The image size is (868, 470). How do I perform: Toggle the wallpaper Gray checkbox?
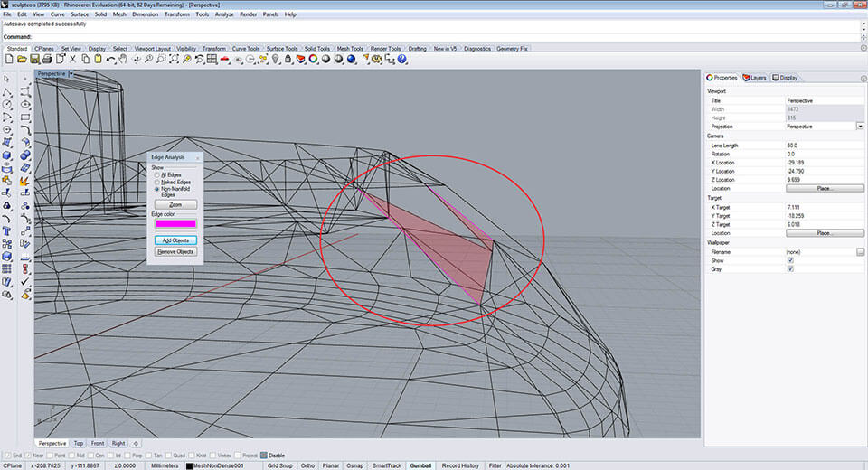click(x=790, y=268)
